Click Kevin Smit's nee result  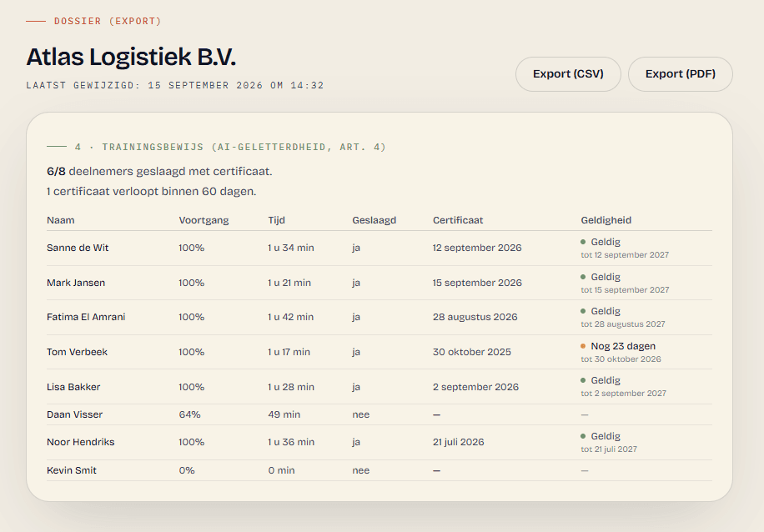pos(361,470)
